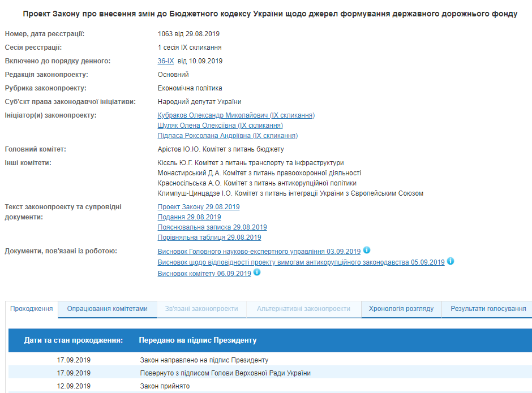The width and height of the screenshot is (532, 393).
Task: Open Висновок комітету 06.09.2019 link
Action: (x=204, y=274)
